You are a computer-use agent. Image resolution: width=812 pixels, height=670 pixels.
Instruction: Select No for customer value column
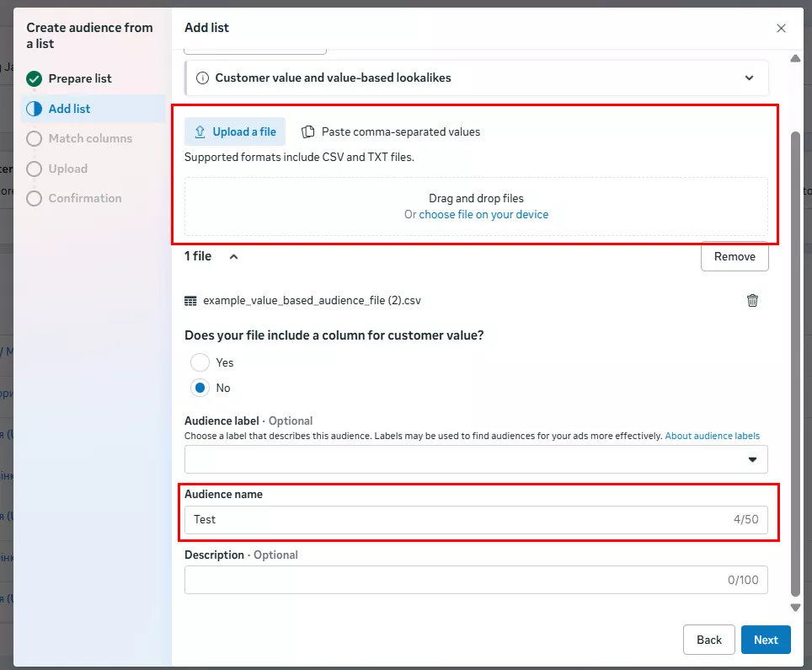coord(200,388)
